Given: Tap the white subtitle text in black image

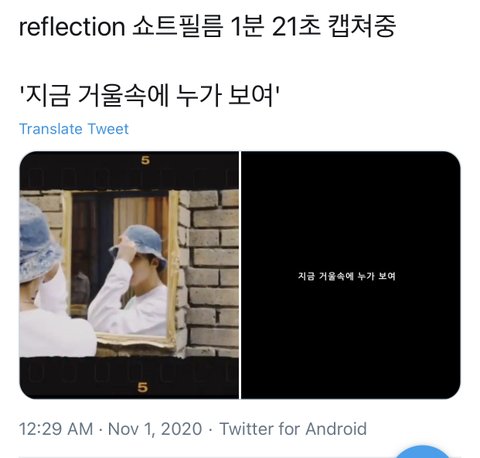Looking at the screenshot, I should [x=347, y=276].
